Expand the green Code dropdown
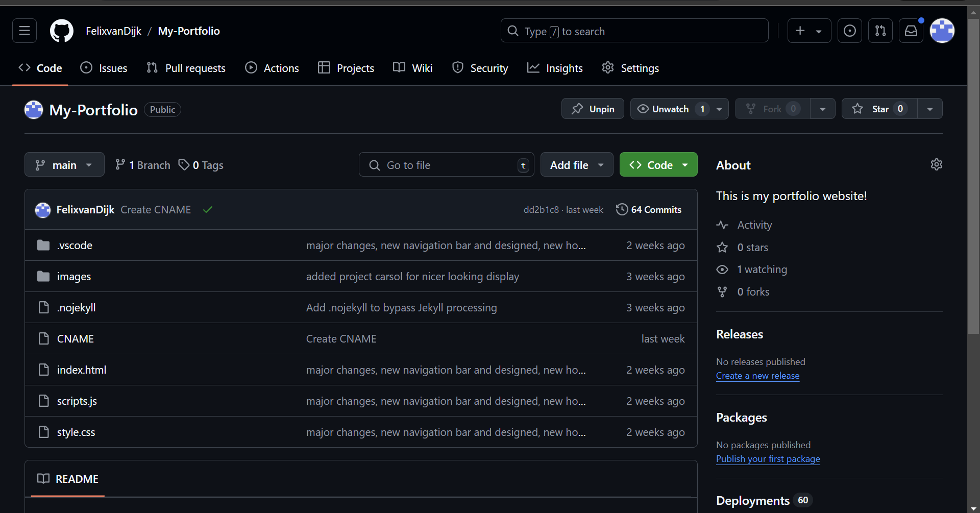 pyautogui.click(x=658, y=165)
